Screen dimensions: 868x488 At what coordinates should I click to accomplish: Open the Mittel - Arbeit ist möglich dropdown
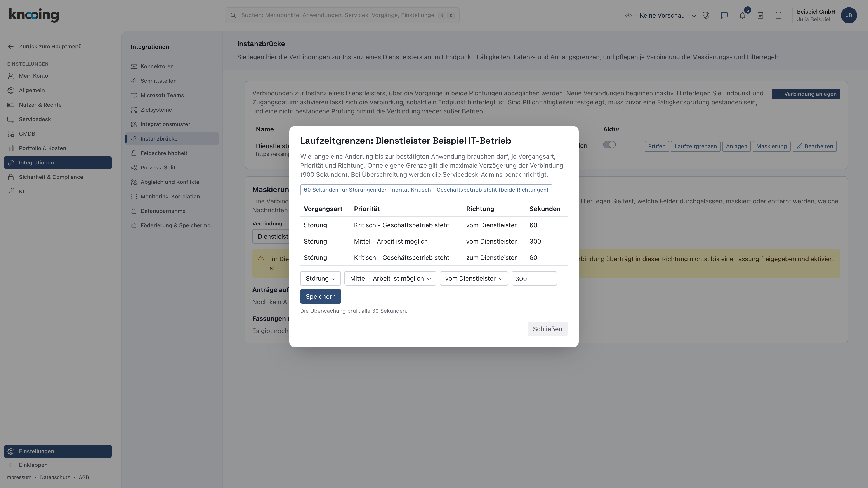click(x=390, y=279)
